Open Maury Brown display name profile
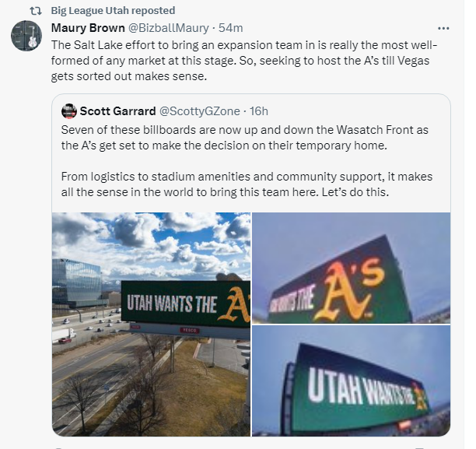 (x=87, y=28)
